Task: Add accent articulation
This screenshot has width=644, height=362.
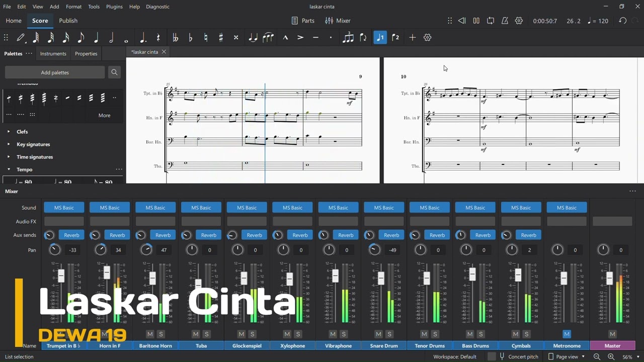Action: (300, 38)
